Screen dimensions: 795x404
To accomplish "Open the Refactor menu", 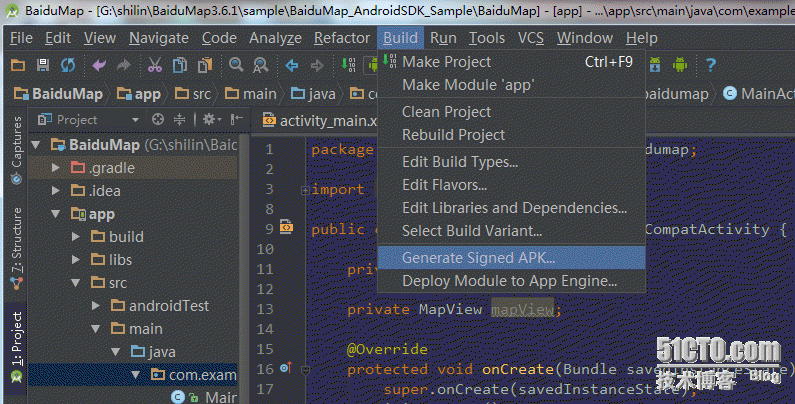I will (x=342, y=38).
